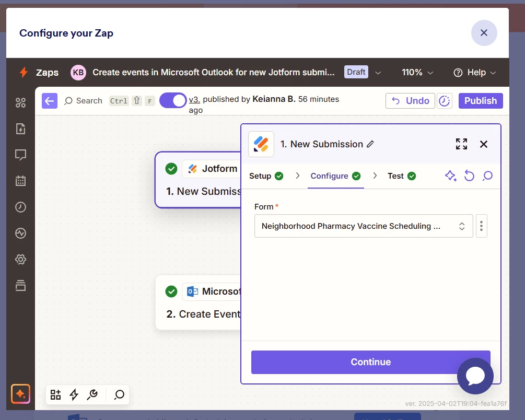Click the refresh fields icon

(469, 176)
